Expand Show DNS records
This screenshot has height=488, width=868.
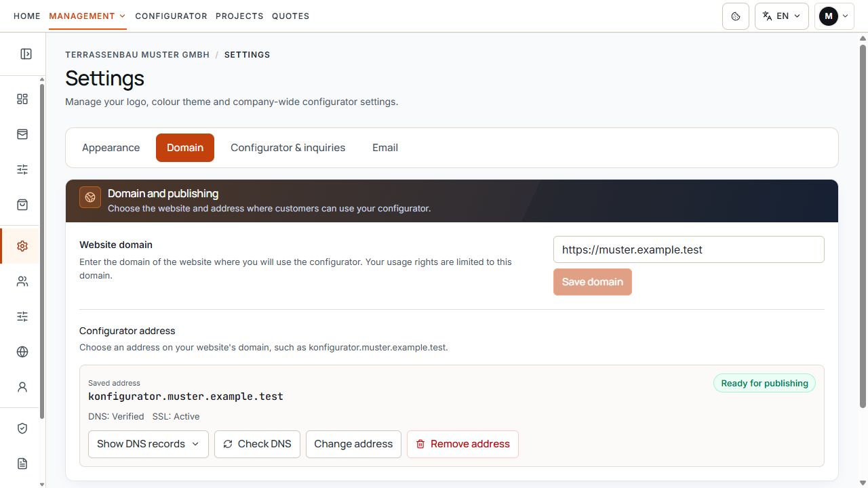[148, 444]
